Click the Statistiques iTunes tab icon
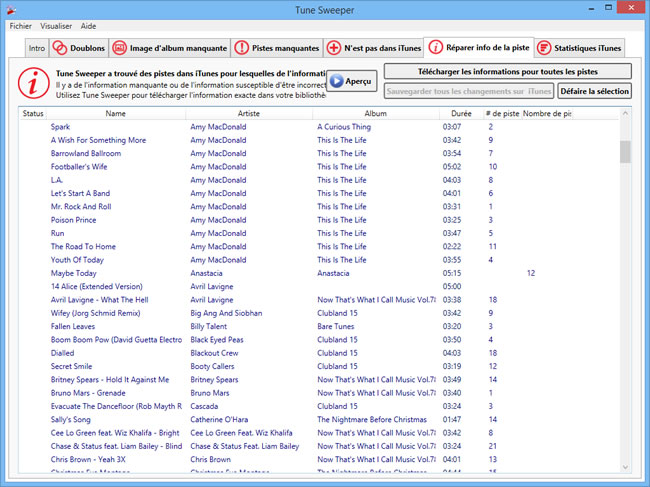This screenshot has height=487, width=650. [x=544, y=48]
